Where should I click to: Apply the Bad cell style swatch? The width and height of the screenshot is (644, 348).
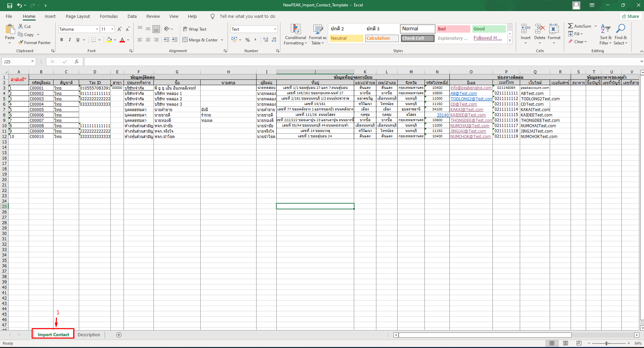point(453,29)
